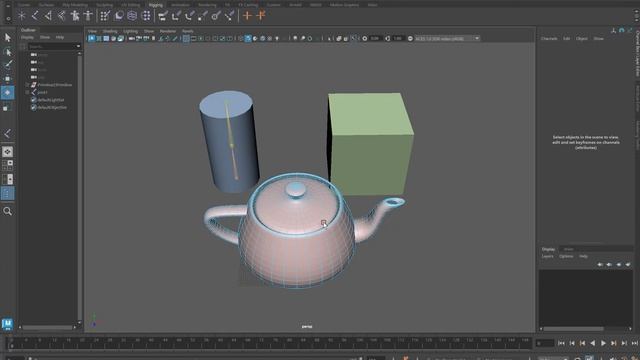Click the orange Set Key plus icon
The image size is (640, 360).
click(x=247, y=16)
